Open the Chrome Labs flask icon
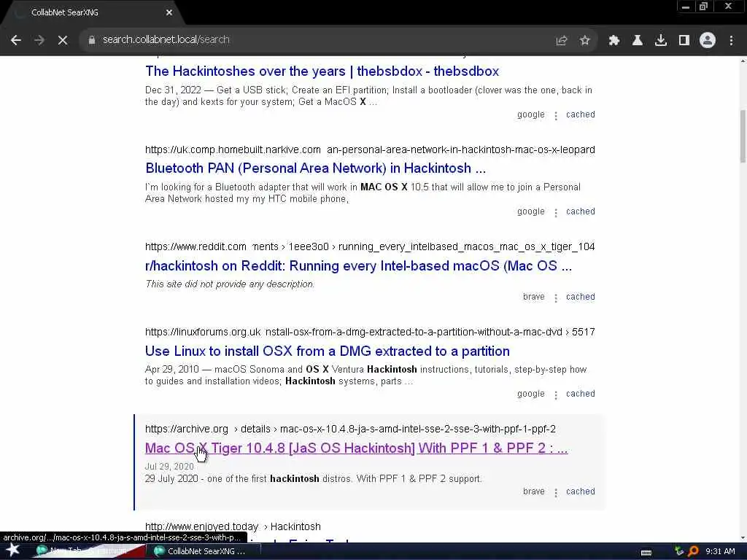The height and width of the screenshot is (560, 747). (638, 41)
